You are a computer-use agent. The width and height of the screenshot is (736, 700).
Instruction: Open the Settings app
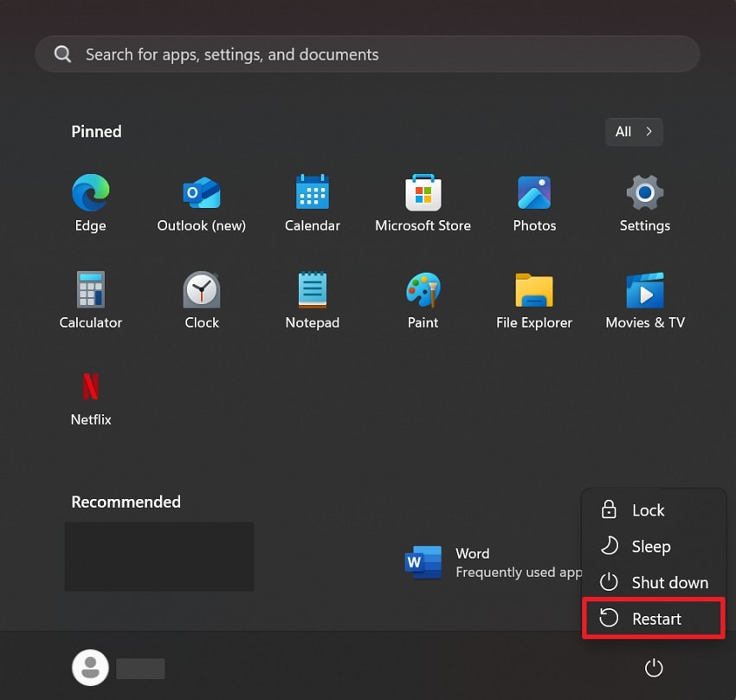(x=645, y=203)
